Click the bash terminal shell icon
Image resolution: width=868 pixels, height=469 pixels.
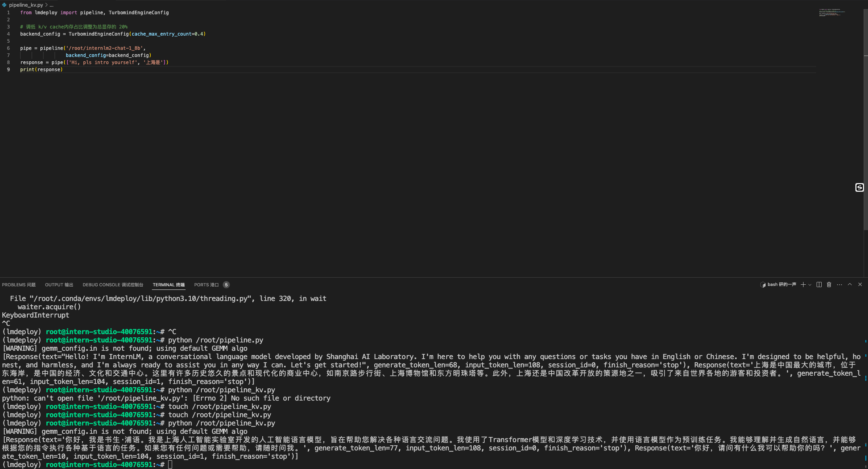[x=763, y=285]
